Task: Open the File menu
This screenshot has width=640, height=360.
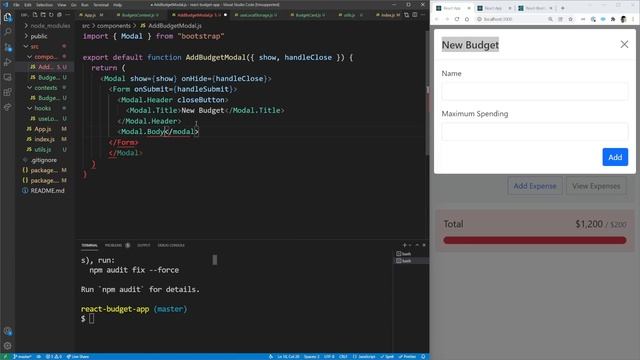Action: [16, 5]
